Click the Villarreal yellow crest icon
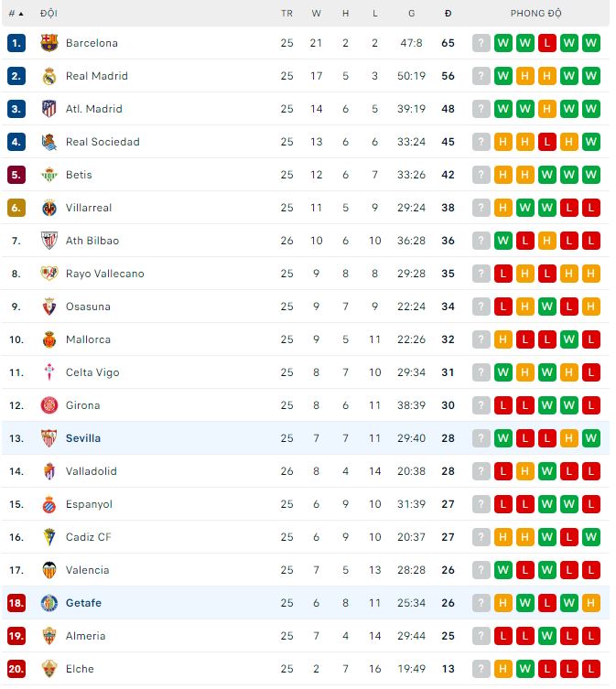 (x=49, y=208)
